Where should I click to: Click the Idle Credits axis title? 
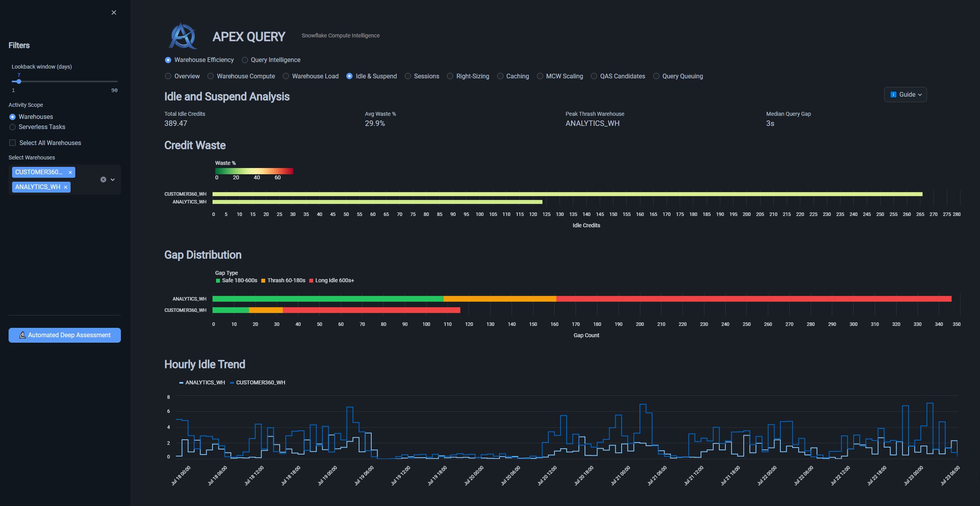coord(586,226)
